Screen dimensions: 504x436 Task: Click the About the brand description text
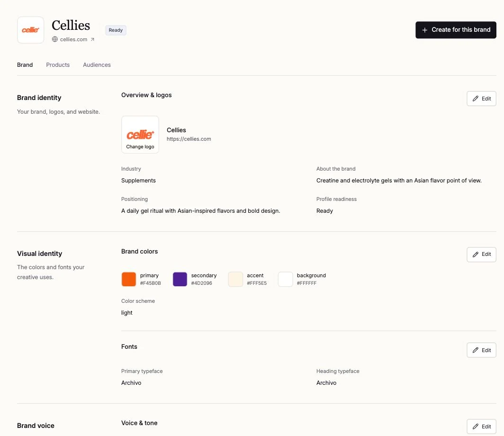[399, 181]
